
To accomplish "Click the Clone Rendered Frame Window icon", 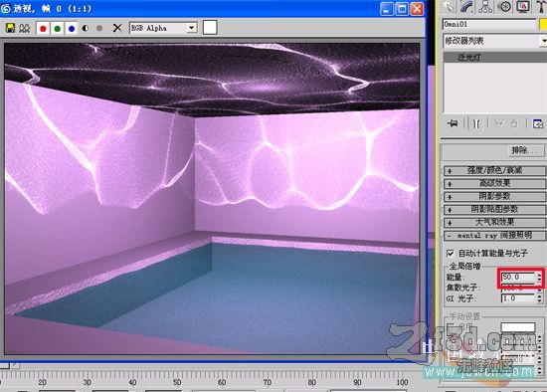I will (x=24, y=28).
